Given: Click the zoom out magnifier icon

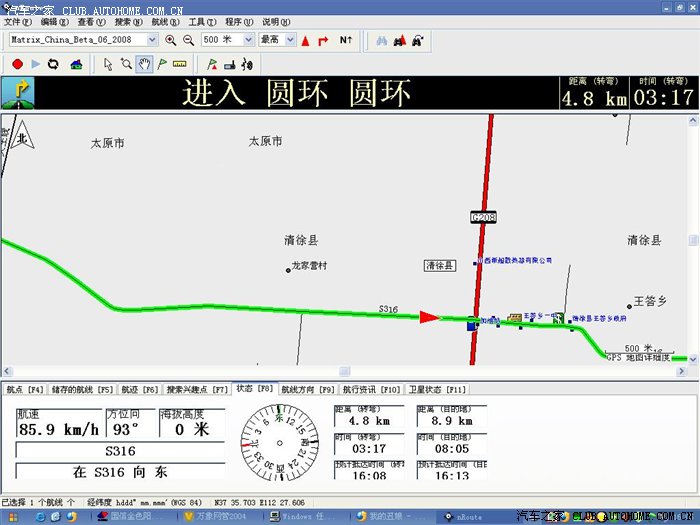Looking at the screenshot, I should [x=188, y=40].
